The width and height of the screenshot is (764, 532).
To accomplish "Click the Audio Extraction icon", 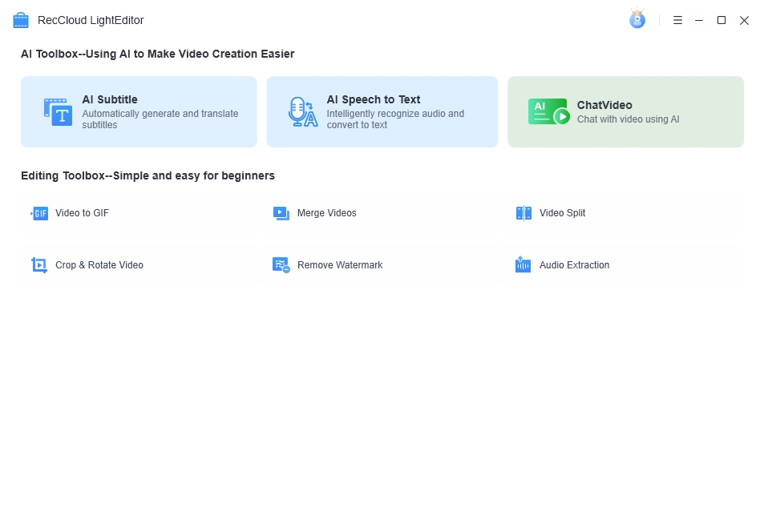I will [x=523, y=264].
